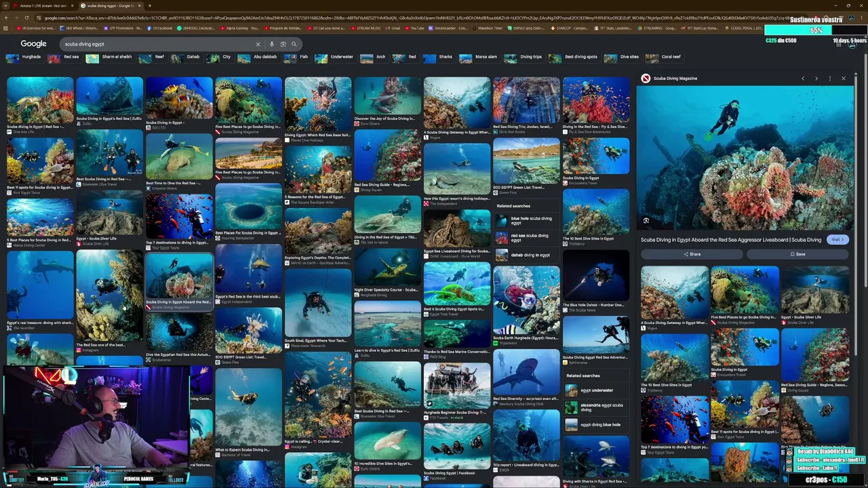The height and width of the screenshot is (488, 868).
Task: Select the Marsa alam filter chip
Action: (x=479, y=58)
